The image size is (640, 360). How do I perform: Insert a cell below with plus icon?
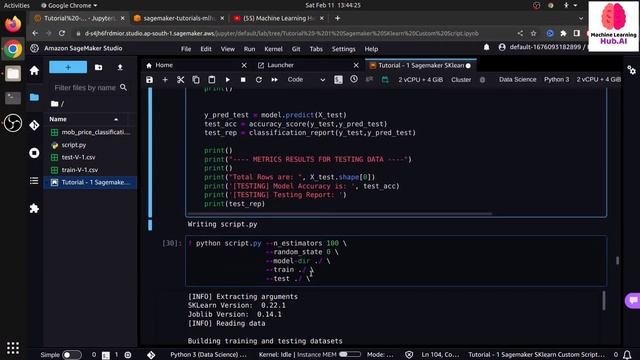tap(165, 80)
